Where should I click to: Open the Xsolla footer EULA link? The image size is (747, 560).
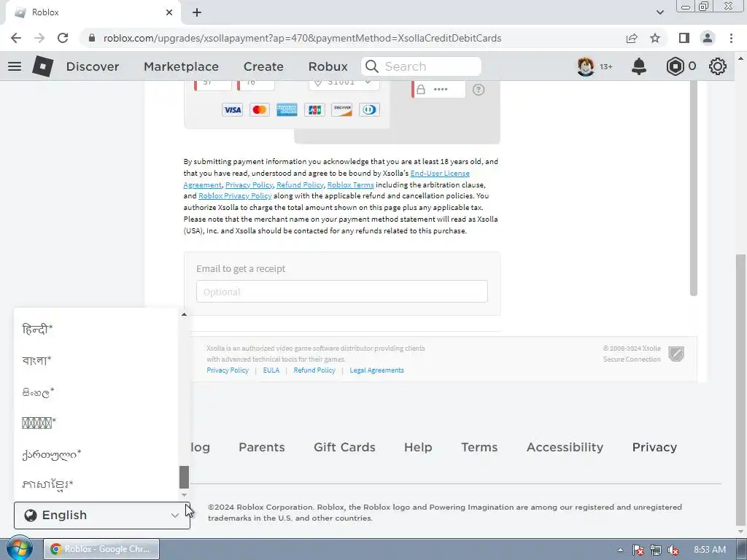pos(271,370)
